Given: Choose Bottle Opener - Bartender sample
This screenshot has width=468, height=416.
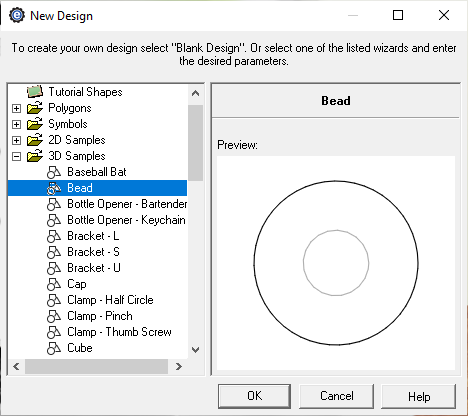Looking at the screenshot, I should (127, 204).
